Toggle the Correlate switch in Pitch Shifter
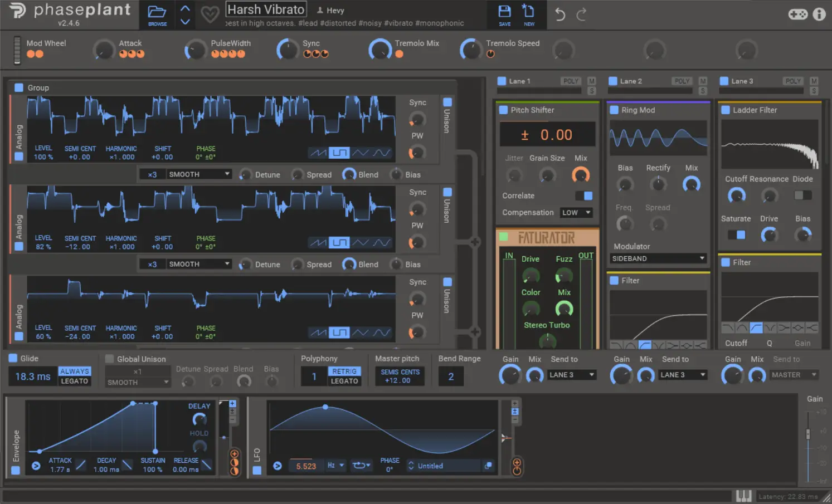Viewport: 832px width, 504px height. pos(584,195)
